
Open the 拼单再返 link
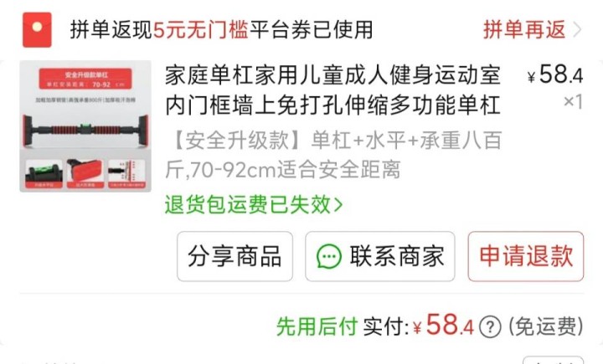point(524,29)
